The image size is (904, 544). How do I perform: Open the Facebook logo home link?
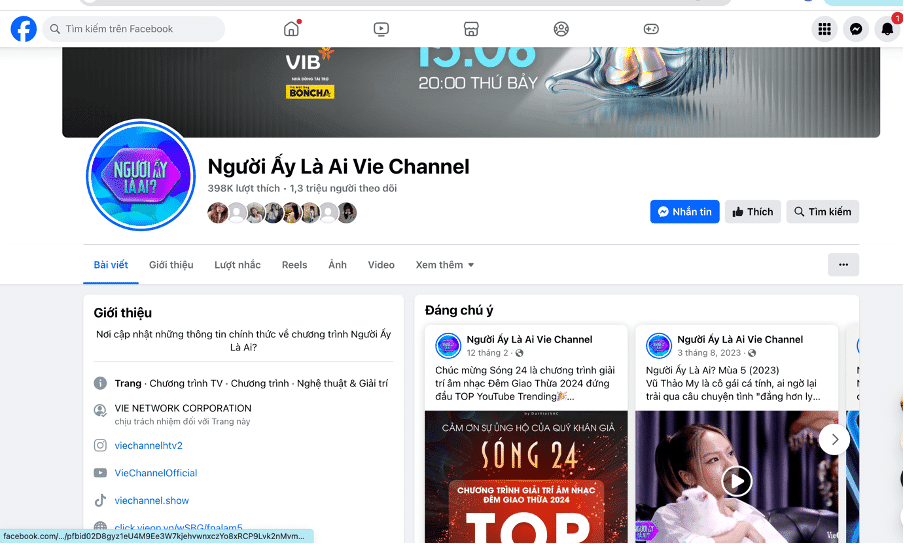point(24,29)
